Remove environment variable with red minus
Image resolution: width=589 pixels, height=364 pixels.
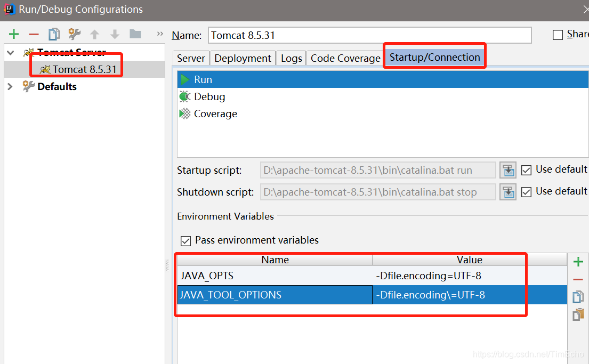tap(578, 279)
